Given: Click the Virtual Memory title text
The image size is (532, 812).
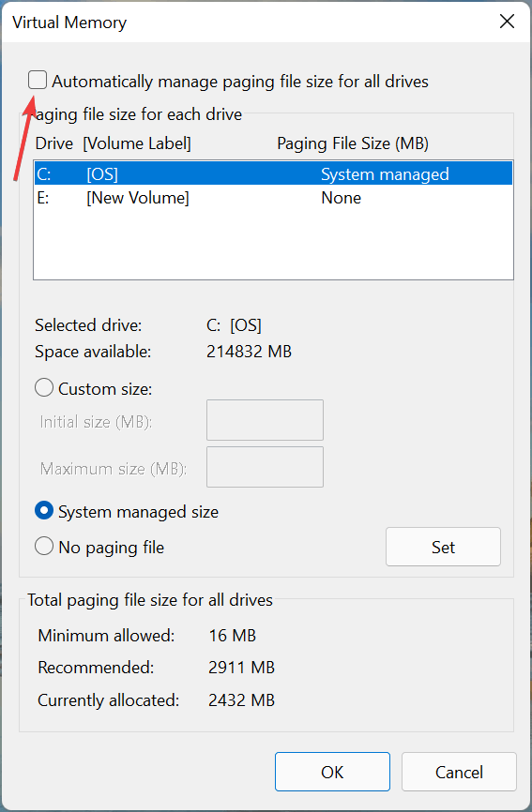Looking at the screenshot, I should click(x=69, y=23).
